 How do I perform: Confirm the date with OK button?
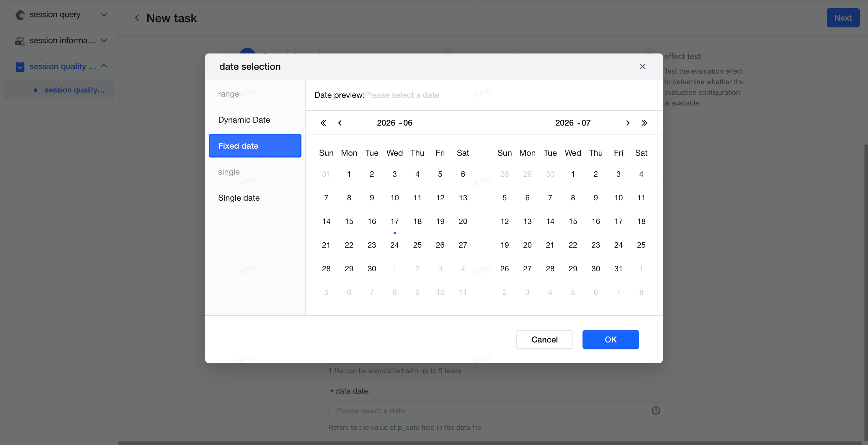coord(610,339)
